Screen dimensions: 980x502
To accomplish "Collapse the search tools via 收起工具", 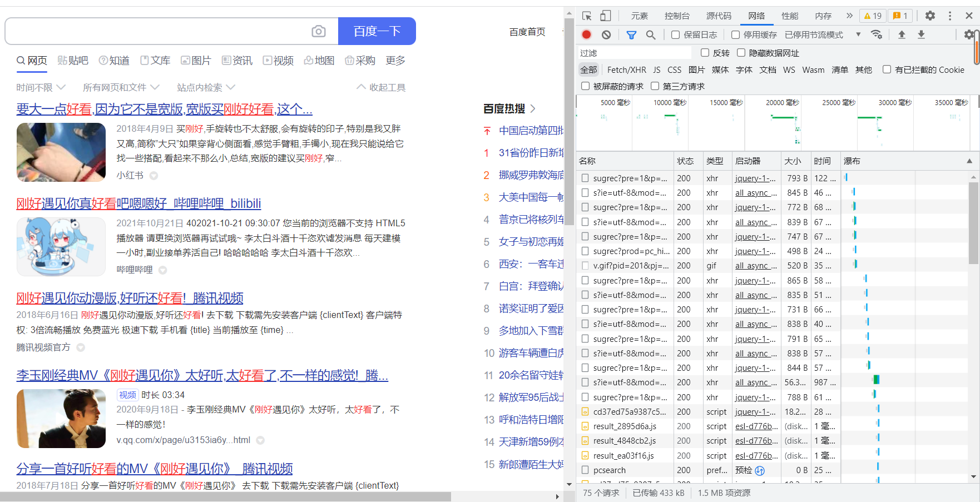I will click(381, 87).
